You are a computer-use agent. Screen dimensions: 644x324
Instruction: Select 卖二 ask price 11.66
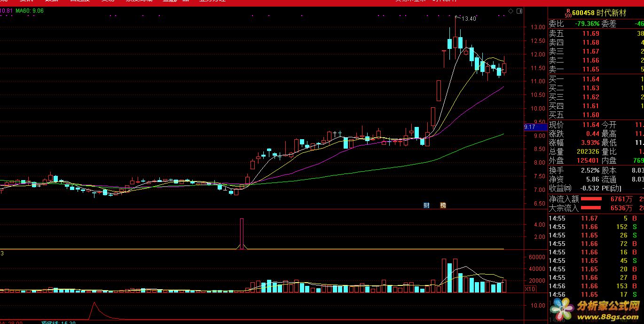[x=591, y=60]
